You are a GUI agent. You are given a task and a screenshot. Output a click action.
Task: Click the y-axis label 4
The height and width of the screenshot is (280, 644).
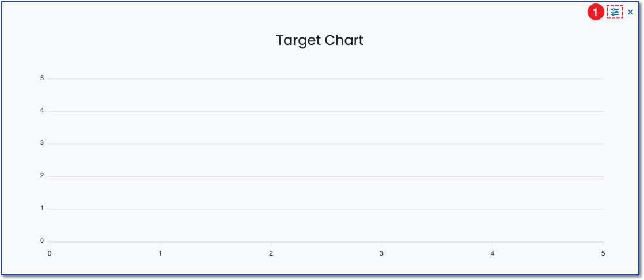(x=42, y=111)
